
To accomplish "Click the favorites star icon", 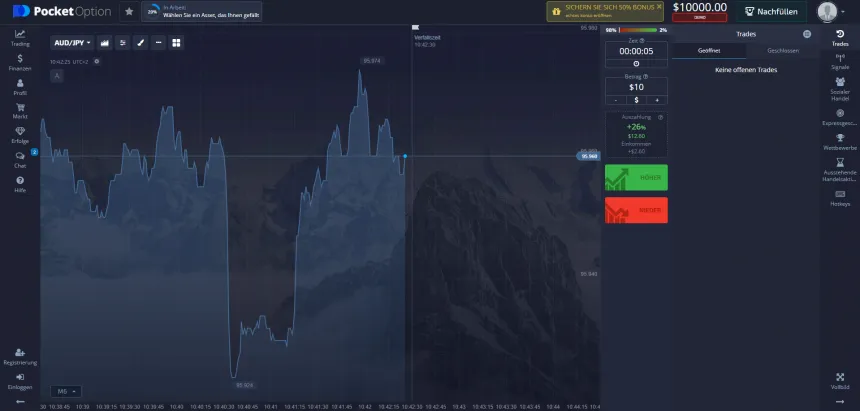I will coord(128,12).
